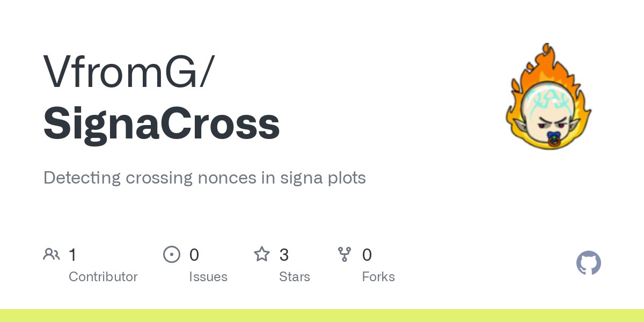Screen dimensions: 644x322
Task: Select the Forks label
Action: coord(378,277)
